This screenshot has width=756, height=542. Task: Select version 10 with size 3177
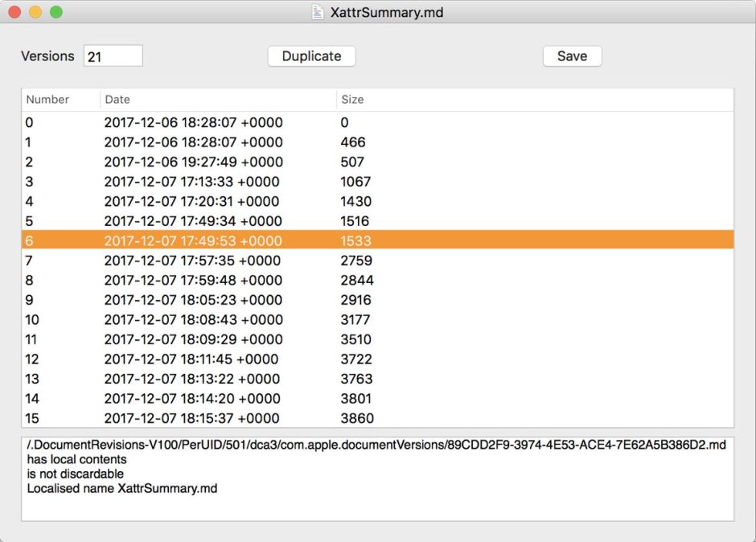point(193,320)
